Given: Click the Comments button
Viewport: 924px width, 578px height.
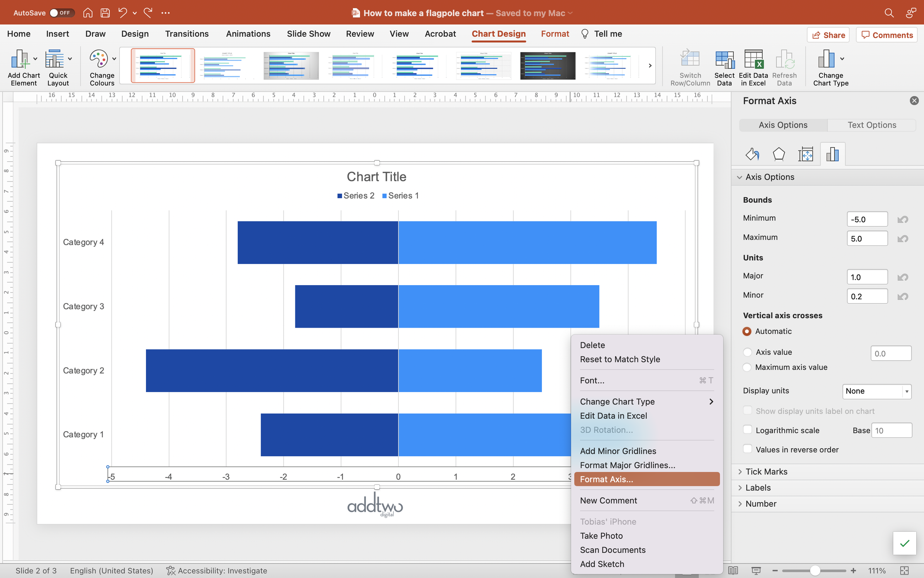Looking at the screenshot, I should tap(887, 35).
